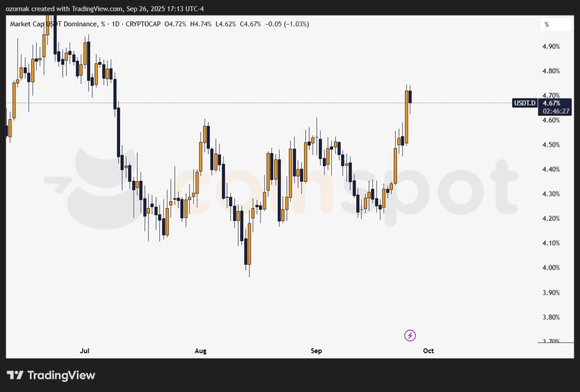The width and height of the screenshot is (580, 392).
Task: Click the TradingView wordmark text at bottom
Action: [61, 375]
